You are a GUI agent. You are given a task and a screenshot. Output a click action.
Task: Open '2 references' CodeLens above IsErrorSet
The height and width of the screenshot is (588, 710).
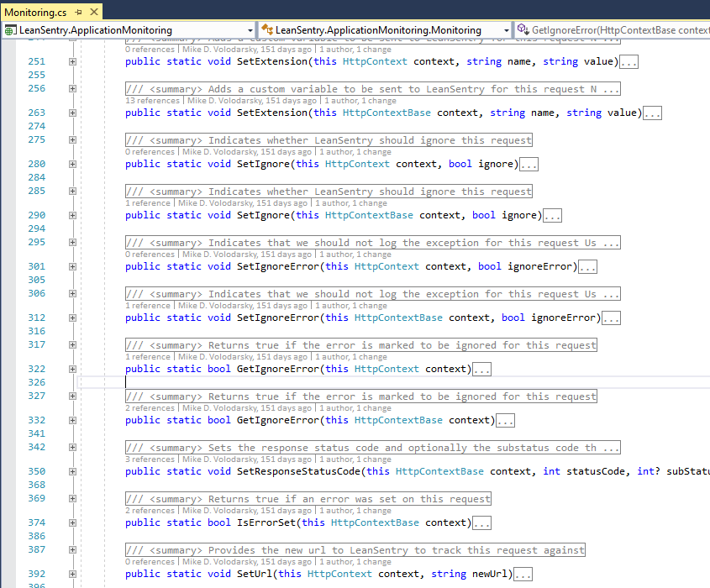[150, 511]
